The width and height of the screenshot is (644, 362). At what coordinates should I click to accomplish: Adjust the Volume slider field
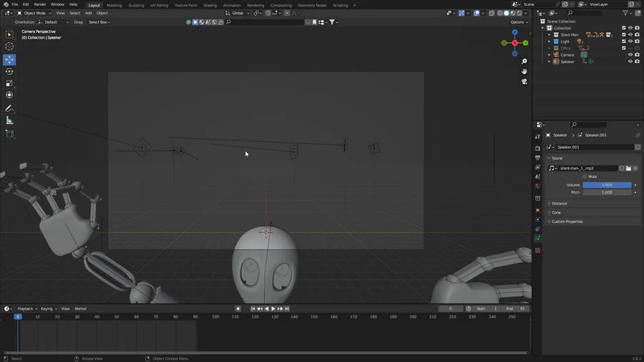tap(607, 185)
